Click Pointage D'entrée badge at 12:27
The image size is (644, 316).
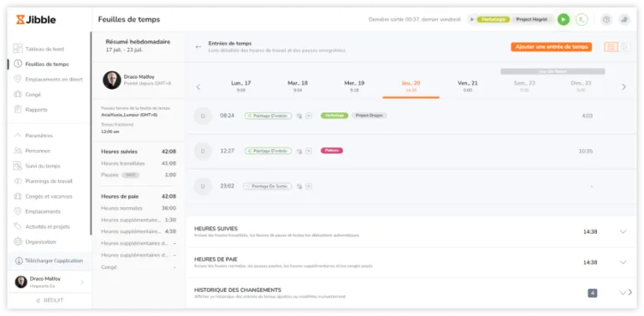[x=268, y=151]
